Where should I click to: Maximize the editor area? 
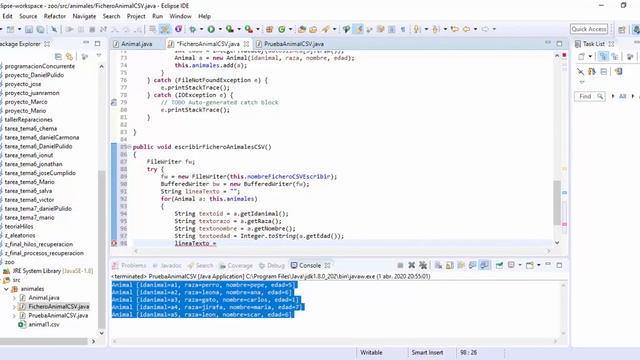click(559, 43)
